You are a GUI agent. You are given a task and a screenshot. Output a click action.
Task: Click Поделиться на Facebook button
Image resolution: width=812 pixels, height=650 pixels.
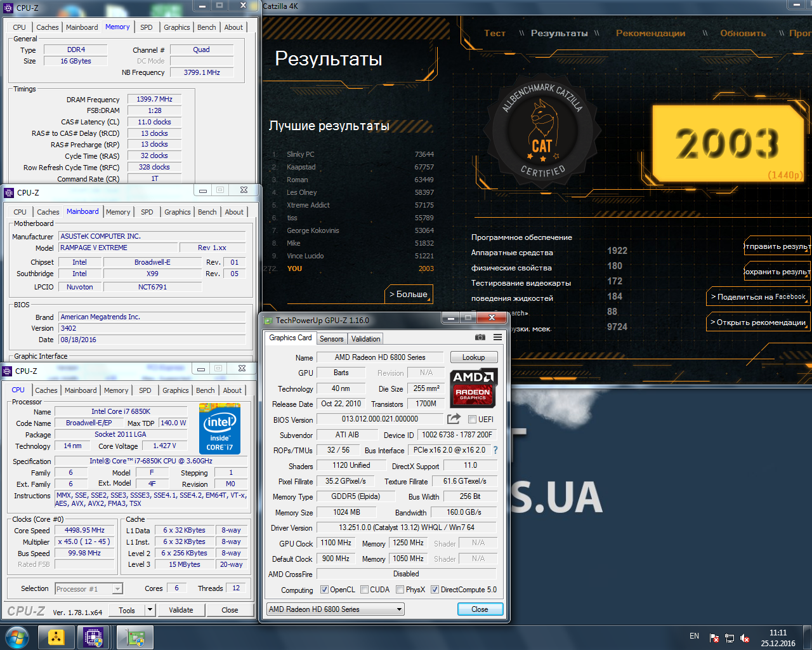point(758,296)
